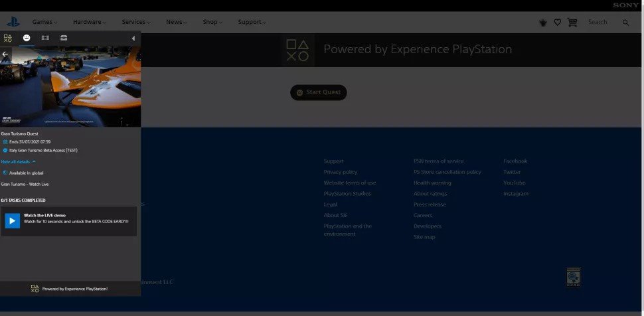This screenshot has width=644, height=316.
Task: Open the Legal footer link
Action: (330, 204)
